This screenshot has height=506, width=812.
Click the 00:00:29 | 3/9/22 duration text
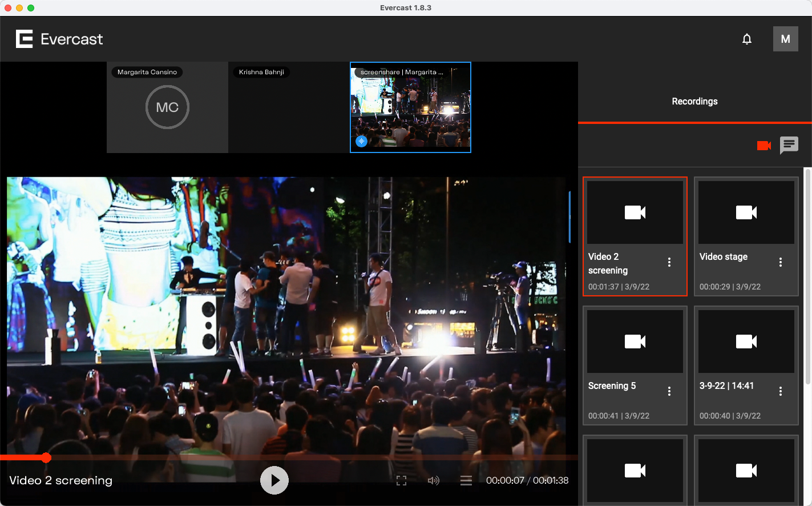(x=730, y=287)
